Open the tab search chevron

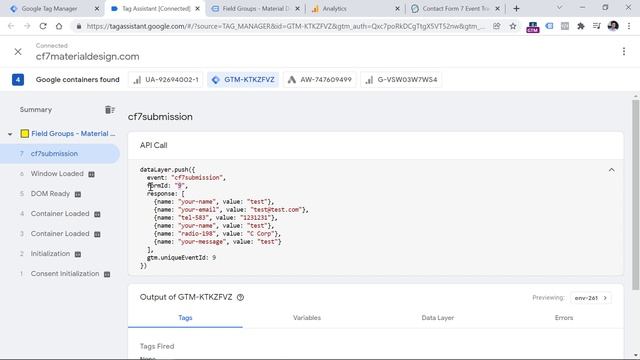click(x=560, y=8)
